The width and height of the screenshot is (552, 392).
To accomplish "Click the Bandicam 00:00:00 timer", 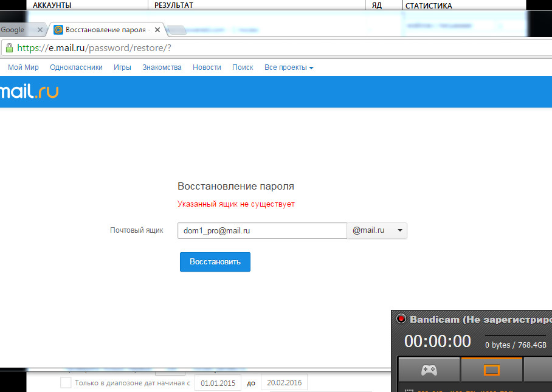I will click(x=438, y=341).
